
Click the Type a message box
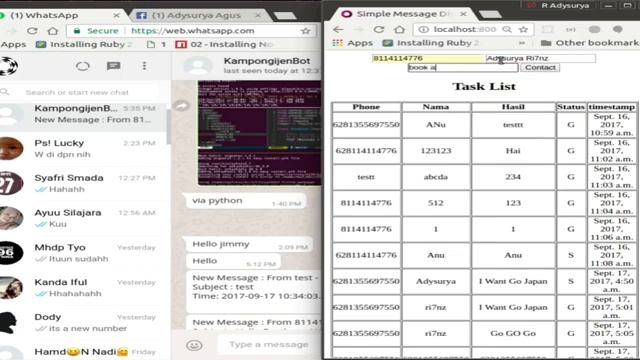(x=269, y=344)
